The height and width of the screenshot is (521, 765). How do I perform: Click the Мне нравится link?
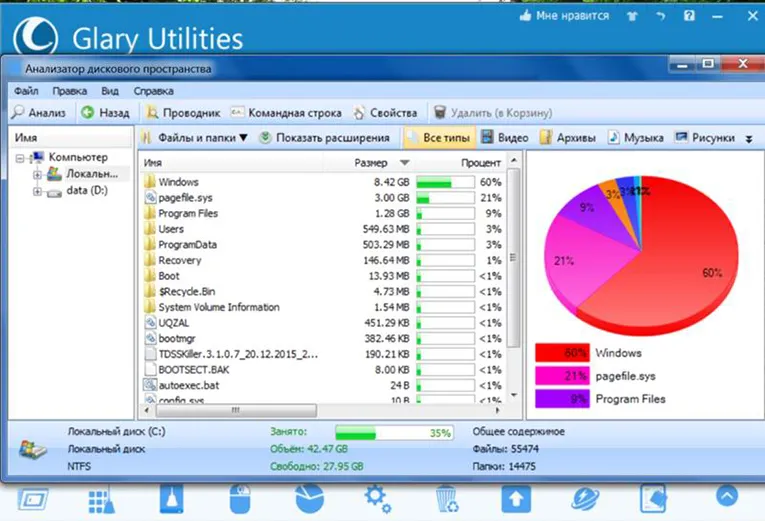click(564, 16)
